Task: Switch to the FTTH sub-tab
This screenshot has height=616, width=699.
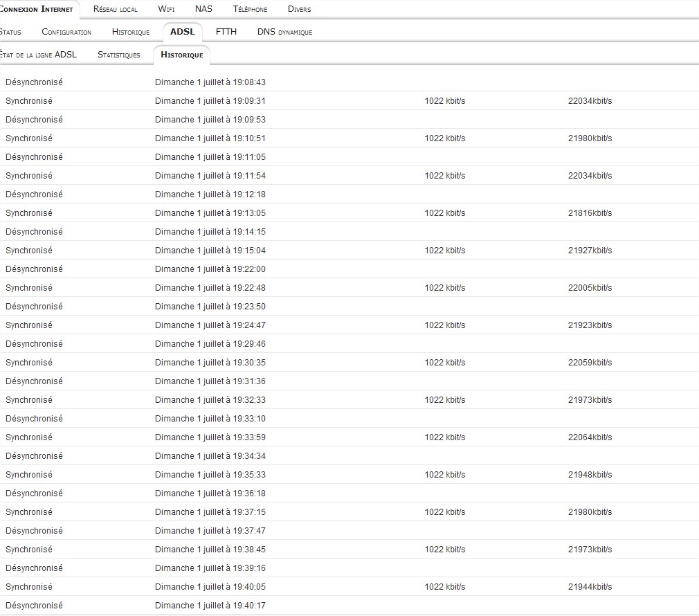Action: click(x=226, y=32)
